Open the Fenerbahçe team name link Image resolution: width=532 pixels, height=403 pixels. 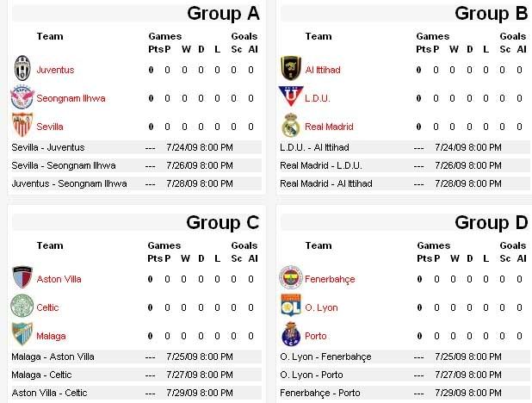point(330,279)
